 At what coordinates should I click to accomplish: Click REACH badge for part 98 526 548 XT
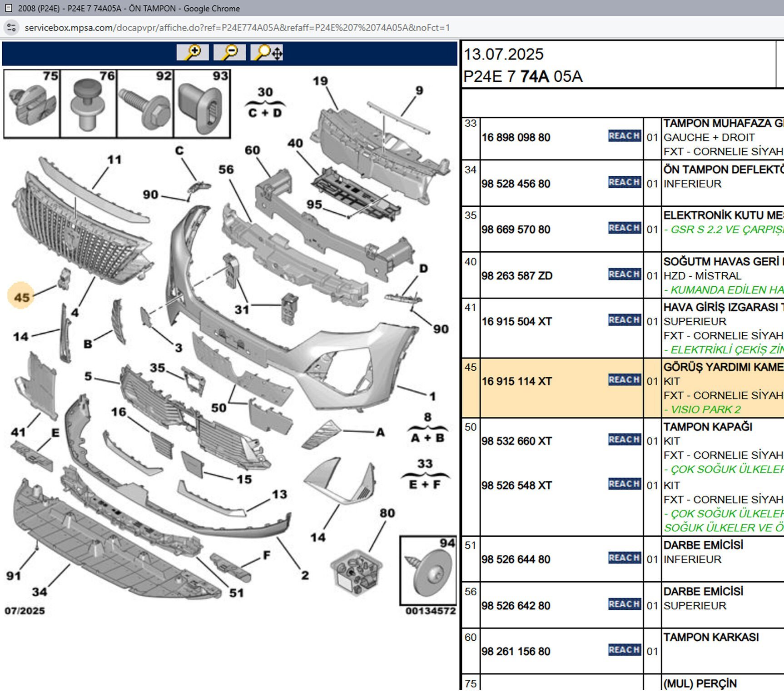(x=624, y=484)
